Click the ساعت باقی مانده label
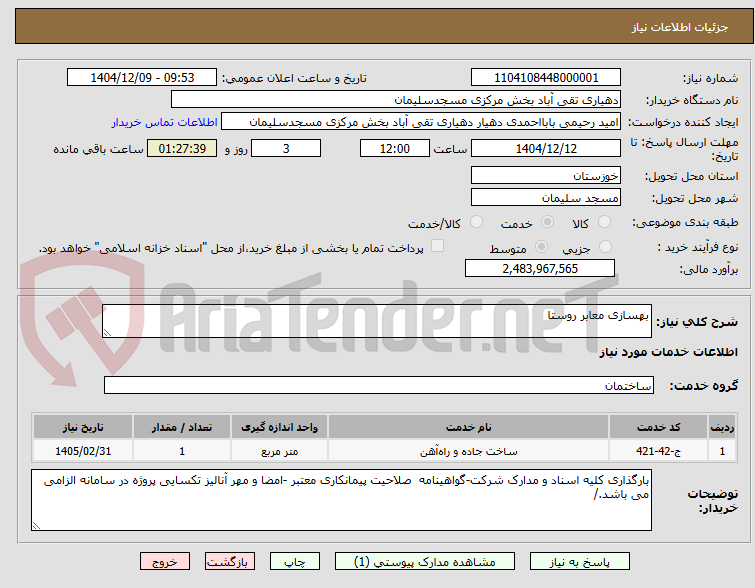 [98, 149]
